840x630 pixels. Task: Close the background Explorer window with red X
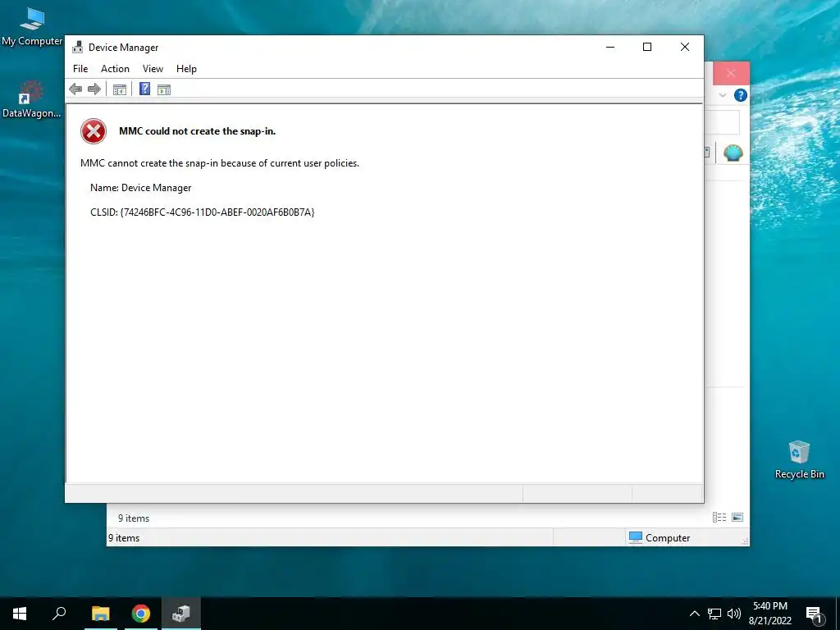pyautogui.click(x=731, y=73)
